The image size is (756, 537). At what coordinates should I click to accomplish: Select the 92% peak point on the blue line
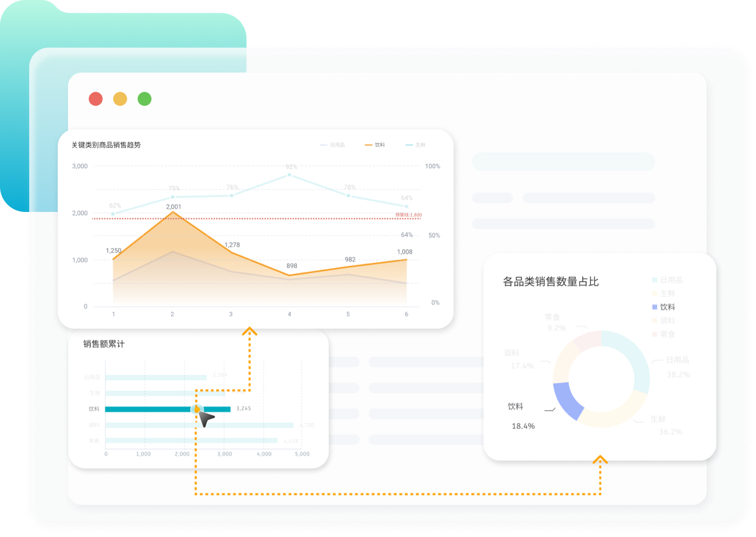(290, 175)
